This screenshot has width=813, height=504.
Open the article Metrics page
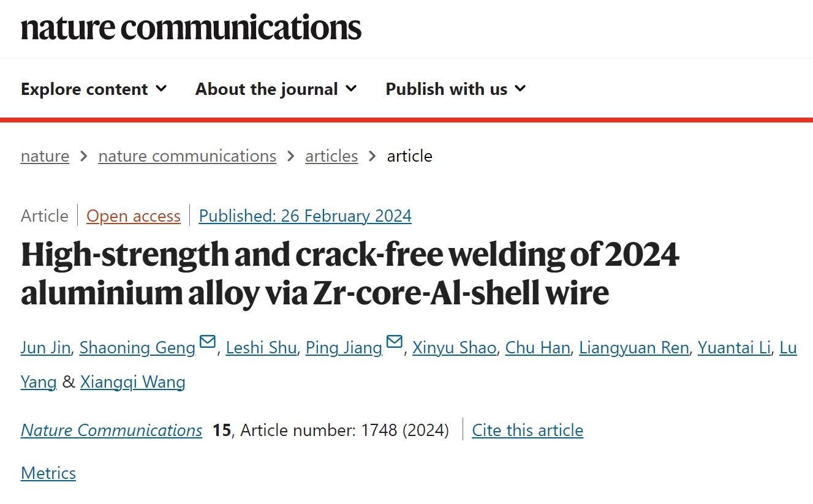coord(48,473)
